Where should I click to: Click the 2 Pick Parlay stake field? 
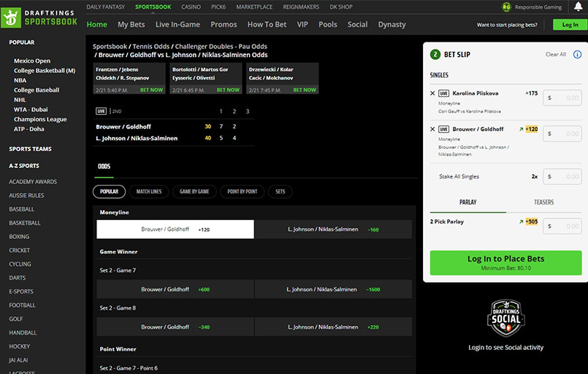562,226
